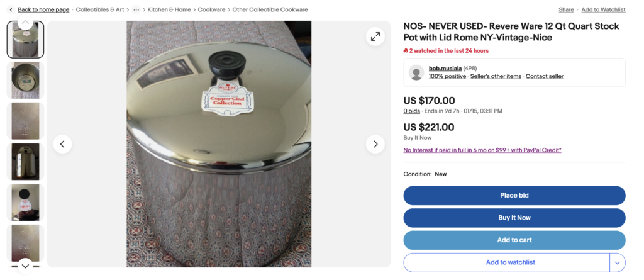Click the Place bid button
Viewport: 644px width, 280px height.
point(514,195)
